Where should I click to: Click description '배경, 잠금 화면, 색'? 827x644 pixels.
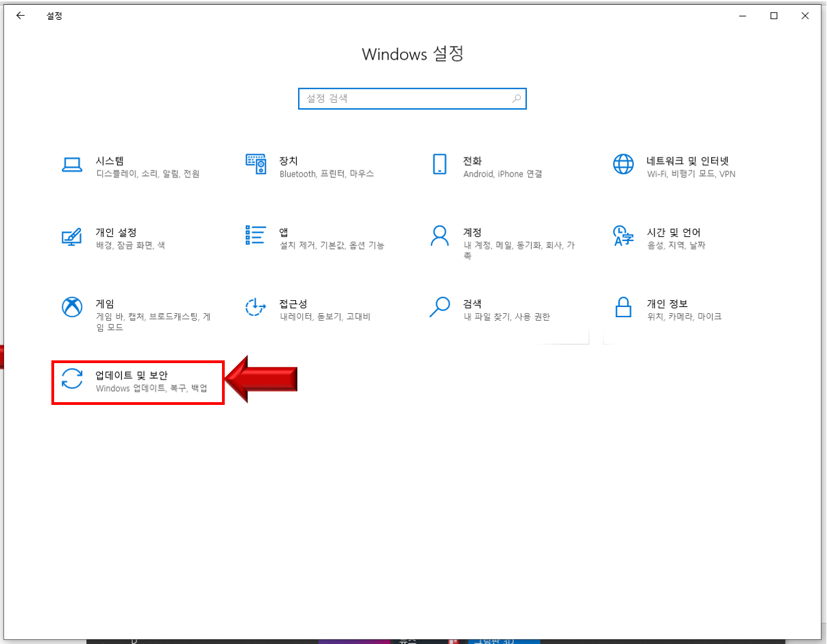[130, 245]
